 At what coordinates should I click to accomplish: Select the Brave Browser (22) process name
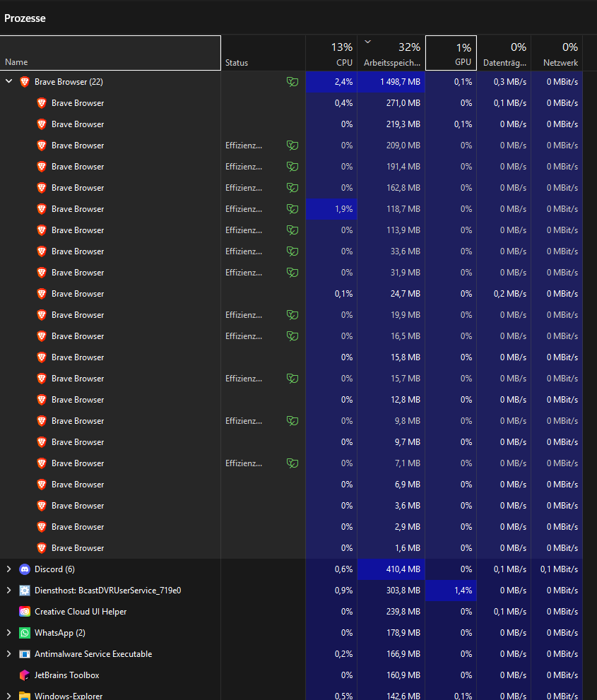tap(69, 82)
